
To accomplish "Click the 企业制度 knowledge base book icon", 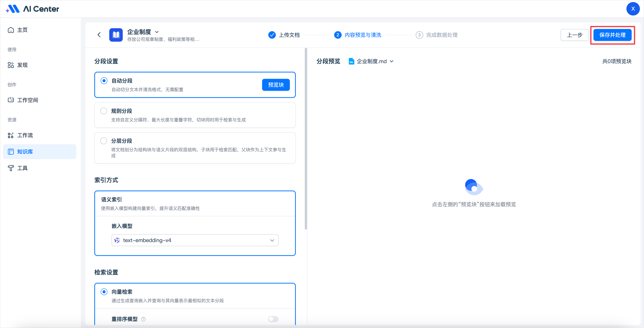I will point(116,35).
